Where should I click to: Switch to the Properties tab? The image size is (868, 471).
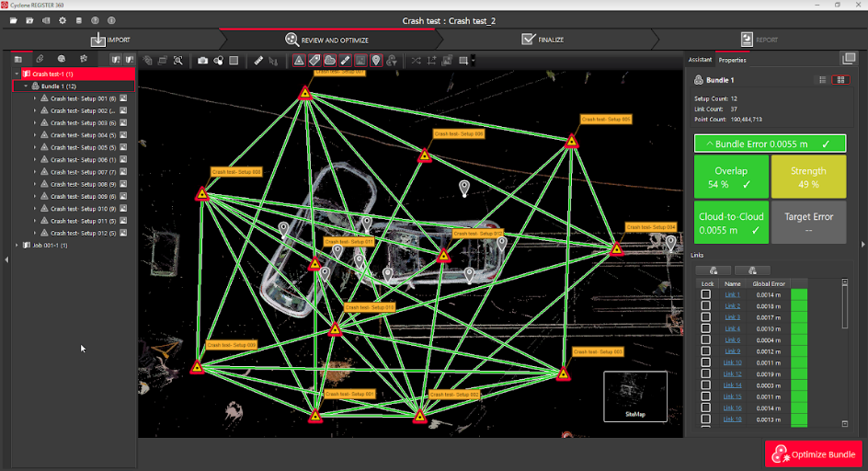point(732,60)
